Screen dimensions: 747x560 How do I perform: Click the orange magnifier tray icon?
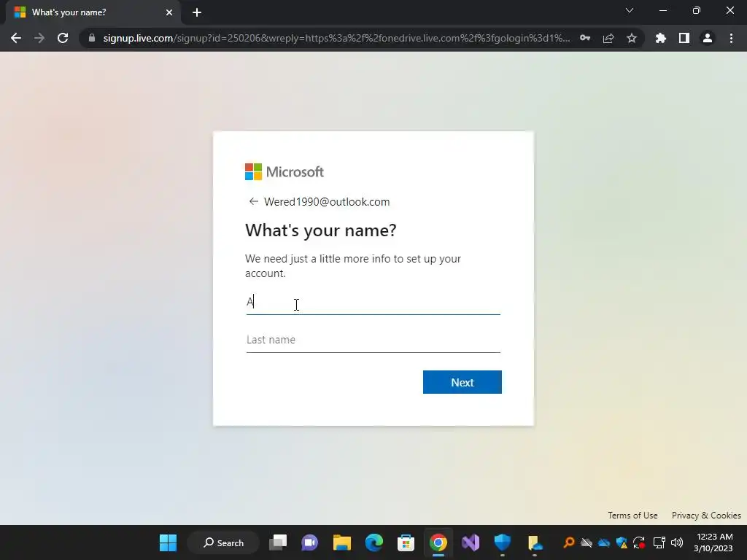point(569,542)
